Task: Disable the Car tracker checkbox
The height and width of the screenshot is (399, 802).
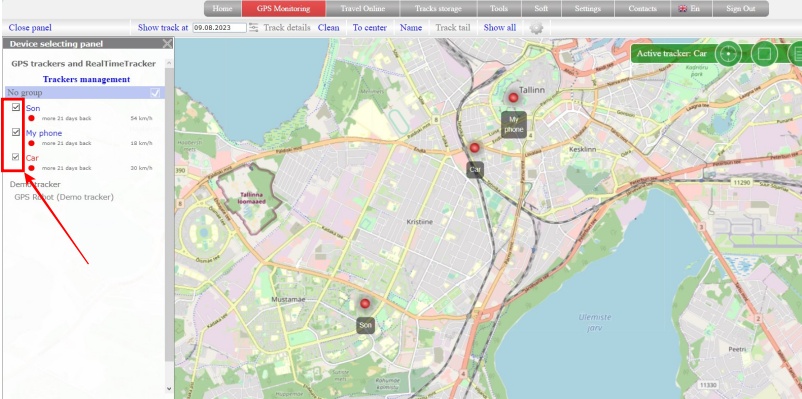Action: coord(16,157)
